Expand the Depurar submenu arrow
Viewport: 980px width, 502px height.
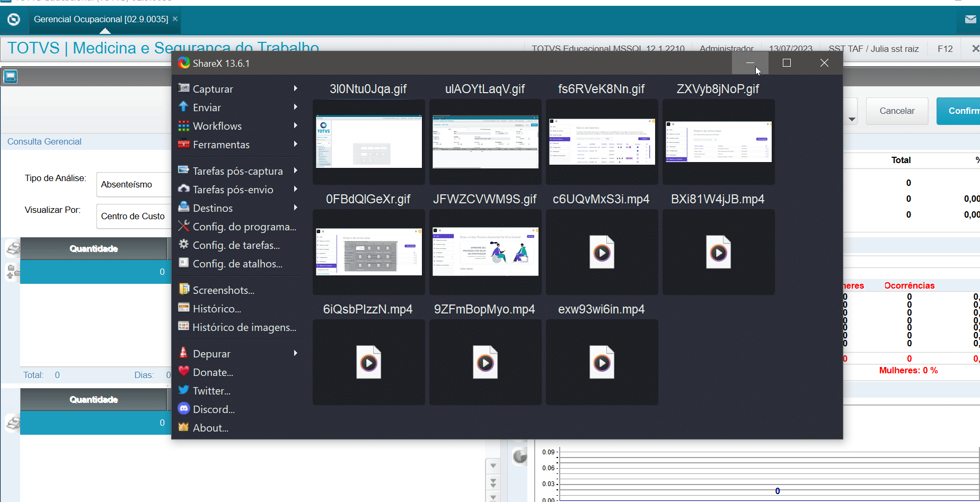296,353
